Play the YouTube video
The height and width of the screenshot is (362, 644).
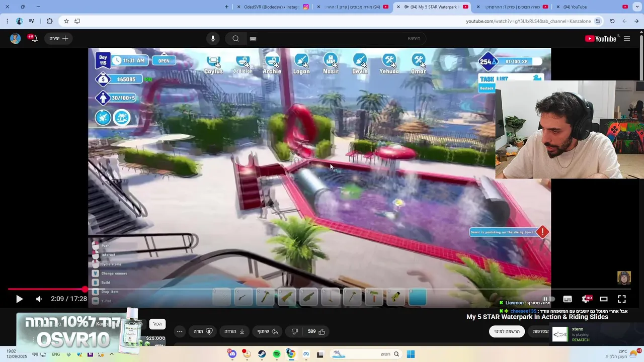(19, 299)
